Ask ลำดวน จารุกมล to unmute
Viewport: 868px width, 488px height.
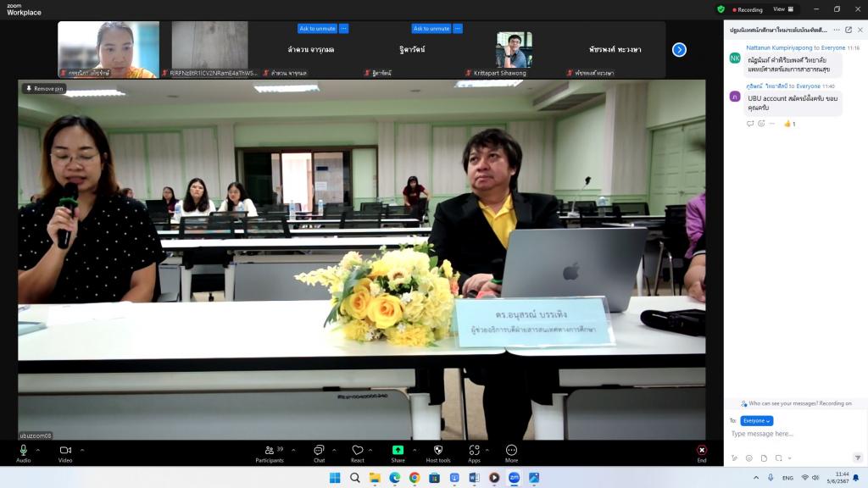point(317,28)
